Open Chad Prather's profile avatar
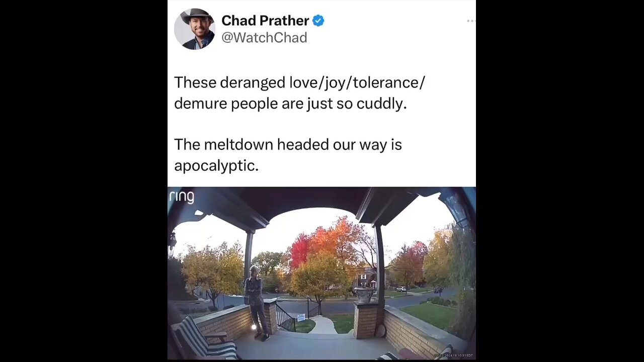 195,29
